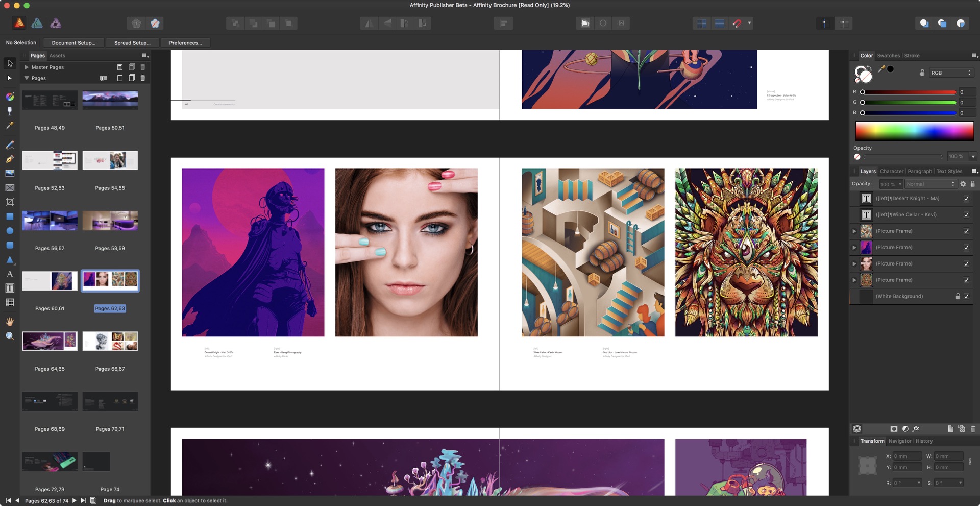980x506 pixels.
Task: Click the color picker eyedropper icon
Action: [x=881, y=69]
